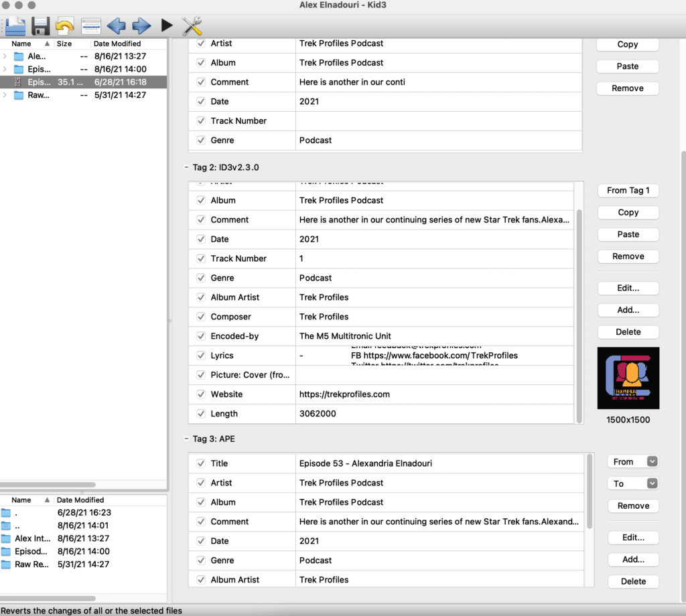Toggle the Album Artist checkbox in Tag 2
Image resolution: width=686 pixels, height=616 pixels.
[201, 297]
